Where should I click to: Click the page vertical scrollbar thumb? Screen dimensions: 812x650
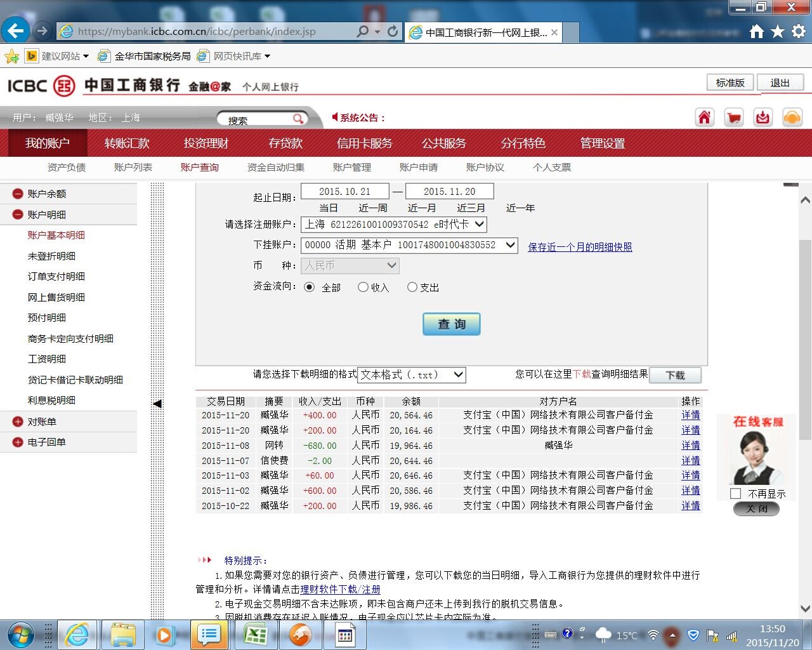pos(805,339)
